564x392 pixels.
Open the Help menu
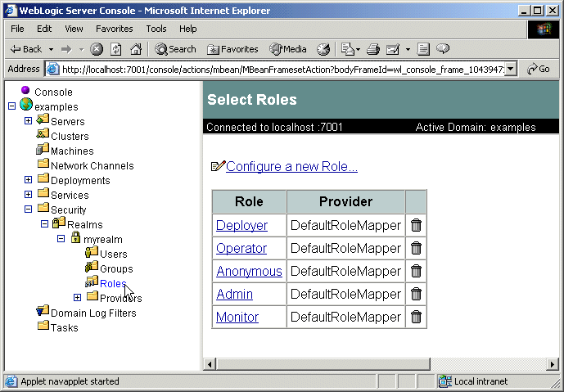[x=188, y=29]
